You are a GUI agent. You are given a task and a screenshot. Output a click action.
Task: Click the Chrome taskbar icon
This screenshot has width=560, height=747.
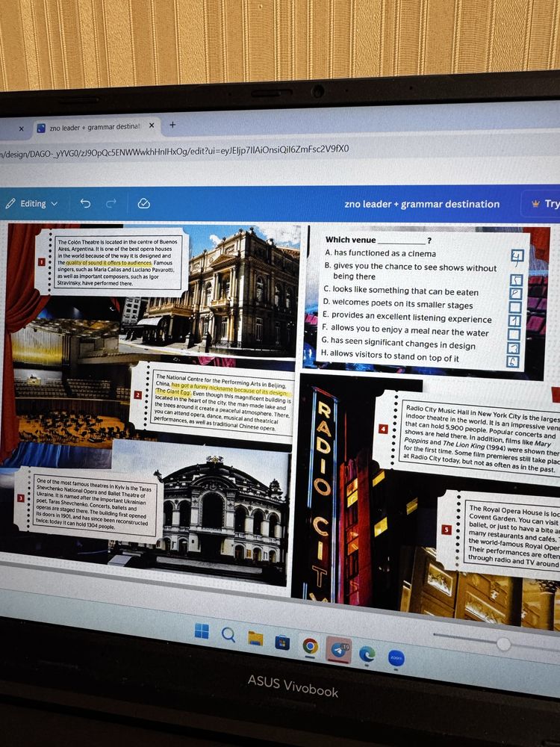(311, 646)
